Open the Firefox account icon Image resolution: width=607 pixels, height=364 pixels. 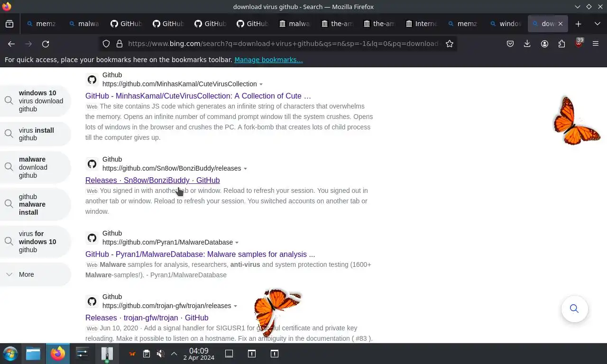544,44
